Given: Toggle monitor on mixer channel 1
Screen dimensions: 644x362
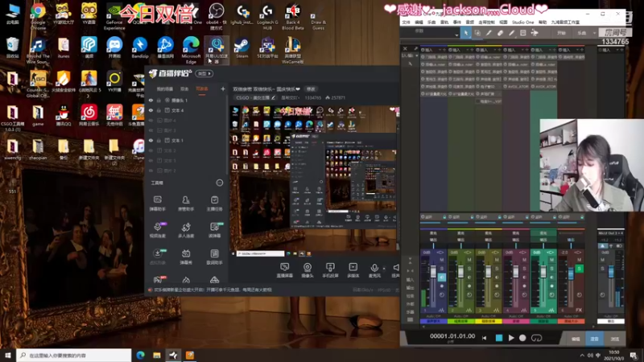Looking at the screenshot, I should 442,278.
